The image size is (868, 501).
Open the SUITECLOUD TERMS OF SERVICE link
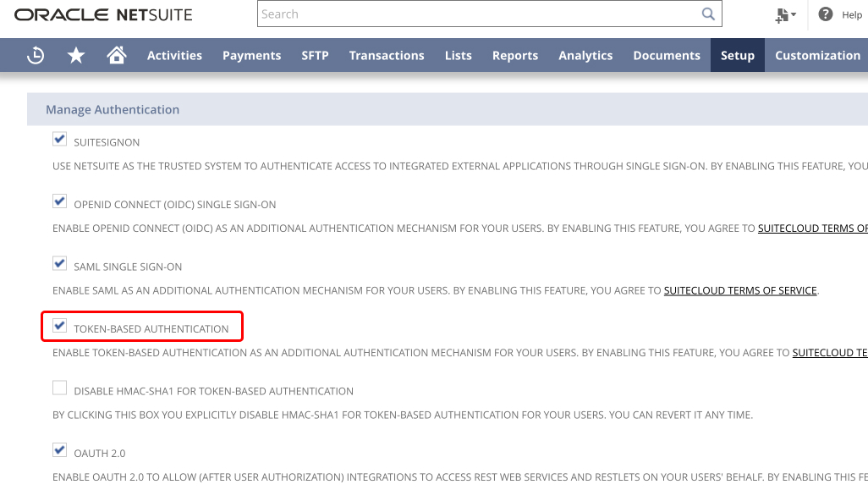point(739,290)
